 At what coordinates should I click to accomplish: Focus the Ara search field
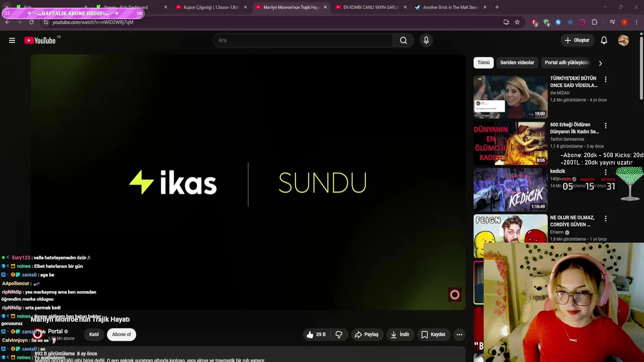pos(303,40)
